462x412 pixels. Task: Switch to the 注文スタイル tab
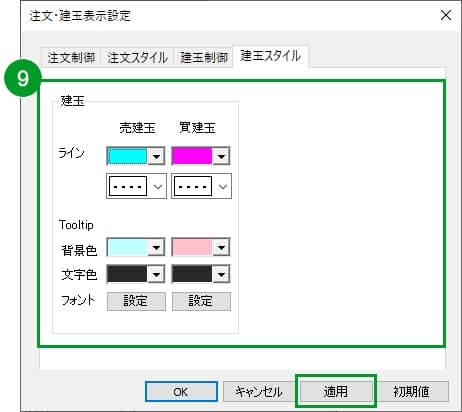tap(137, 58)
